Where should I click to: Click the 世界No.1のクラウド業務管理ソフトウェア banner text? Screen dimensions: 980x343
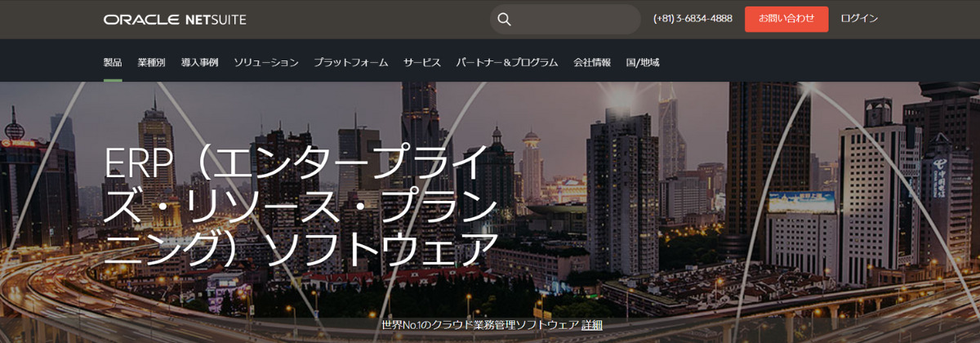[x=479, y=325]
